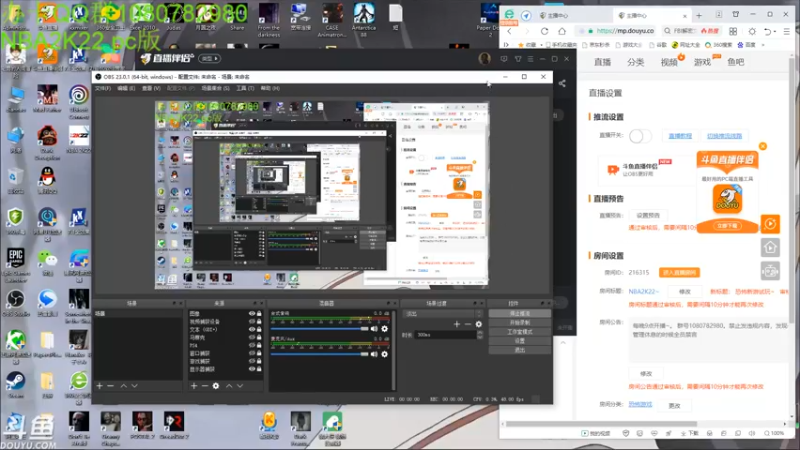Toggle lock of the first source in OBS
The image size is (800, 450).
click(x=259, y=314)
